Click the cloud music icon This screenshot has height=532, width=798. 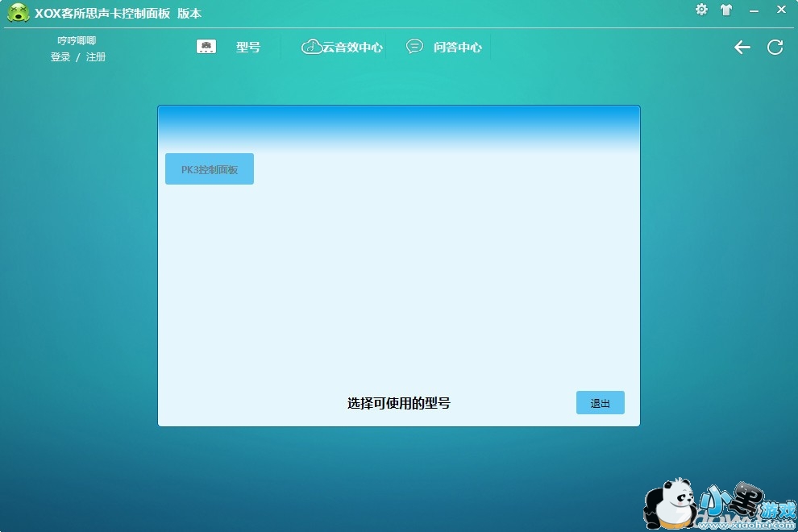click(x=311, y=47)
